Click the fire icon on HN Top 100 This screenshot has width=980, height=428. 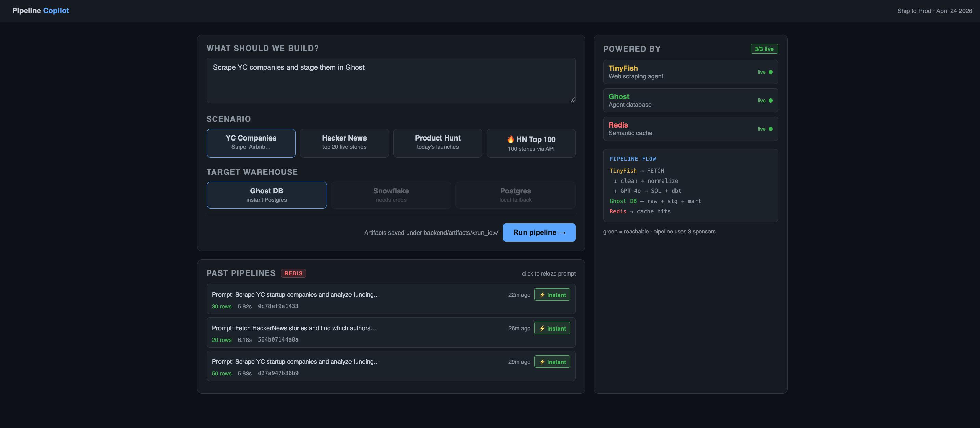click(x=511, y=139)
